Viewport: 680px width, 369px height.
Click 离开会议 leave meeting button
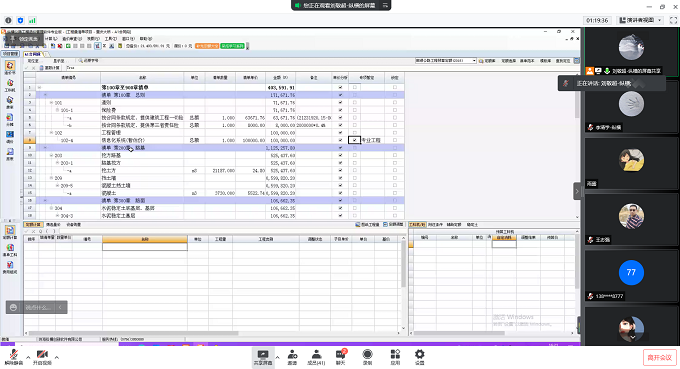pos(659,357)
